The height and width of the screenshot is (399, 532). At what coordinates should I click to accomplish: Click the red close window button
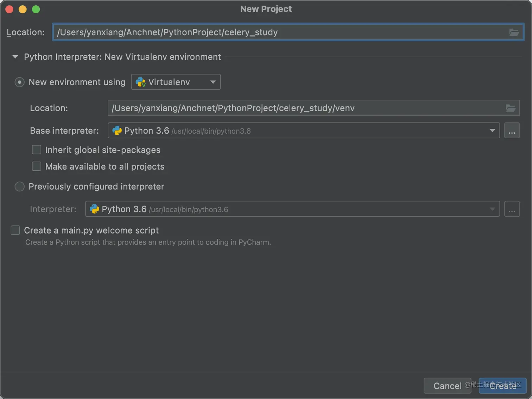coord(9,9)
